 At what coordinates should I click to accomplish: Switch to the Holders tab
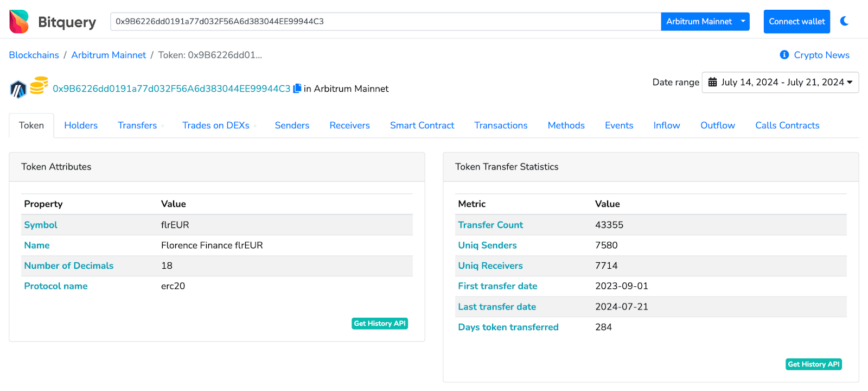(x=81, y=125)
